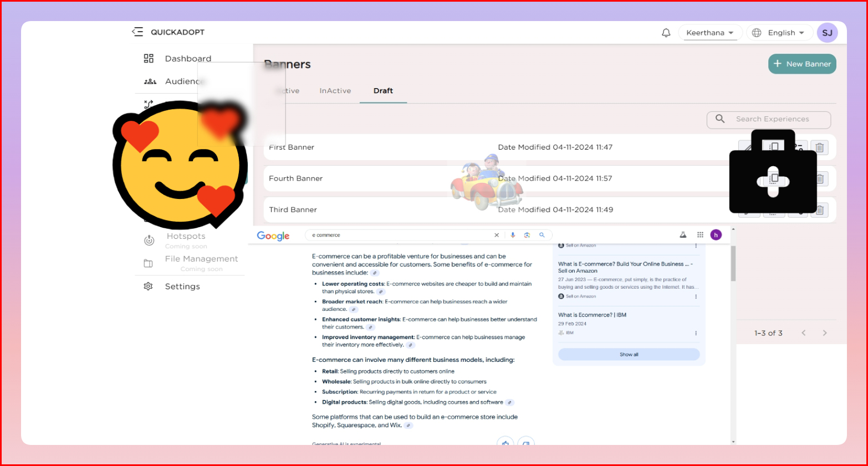Open 'What is E-commerce? Build Your Online Business' link

(625, 268)
